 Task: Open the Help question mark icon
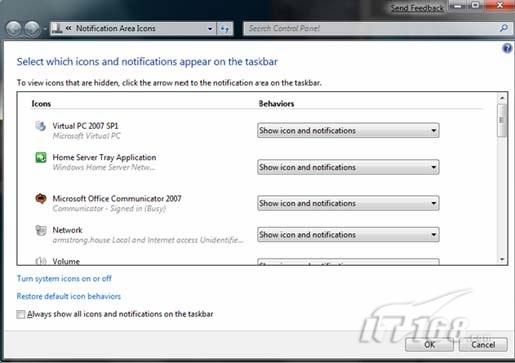coord(507,49)
